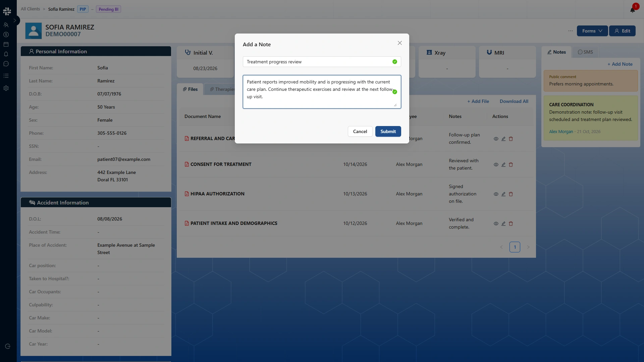The width and height of the screenshot is (644, 362).
Task: Edit the HIPAA Authorization file row
Action: (x=503, y=194)
